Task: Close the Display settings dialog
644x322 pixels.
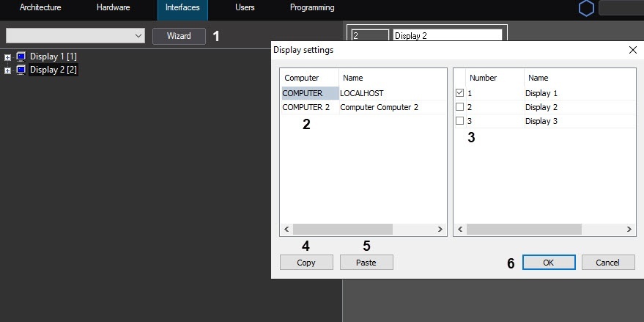Action: click(633, 50)
